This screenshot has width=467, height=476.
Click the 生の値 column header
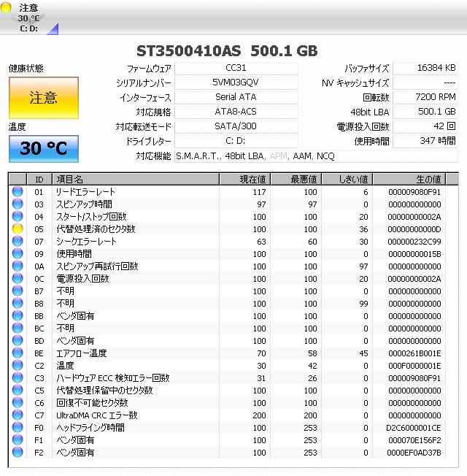pyautogui.click(x=409, y=180)
